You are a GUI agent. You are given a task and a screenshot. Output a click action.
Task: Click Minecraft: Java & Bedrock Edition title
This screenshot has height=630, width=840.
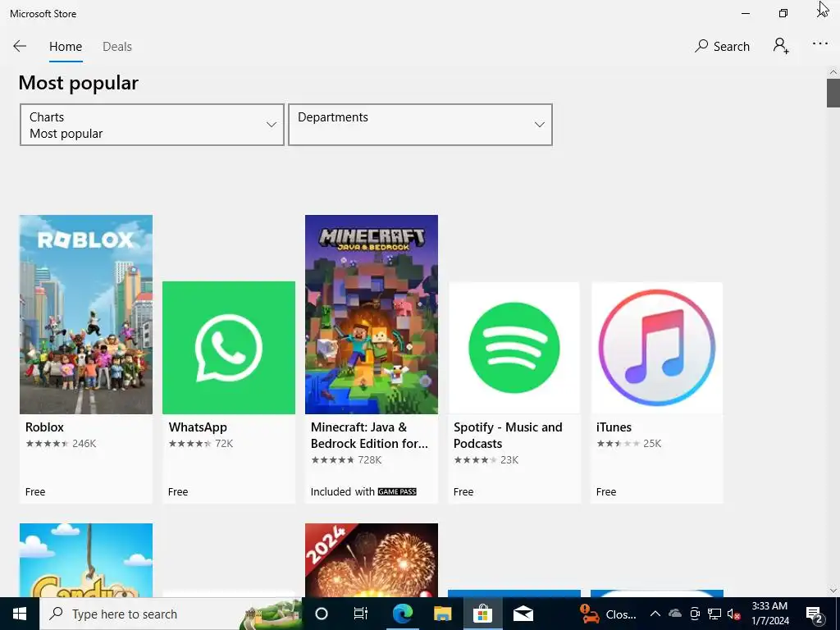(369, 435)
